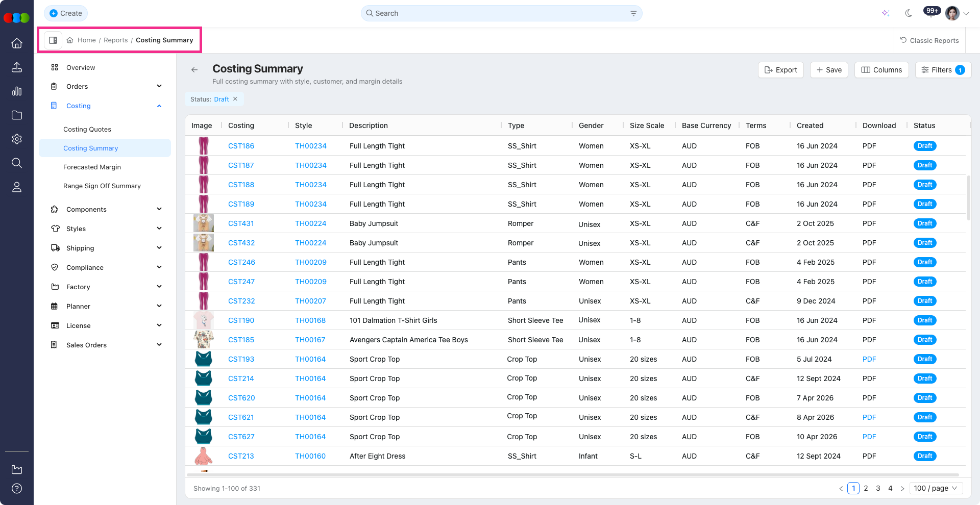
Task: Switch to Classic Reports
Action: [929, 40]
